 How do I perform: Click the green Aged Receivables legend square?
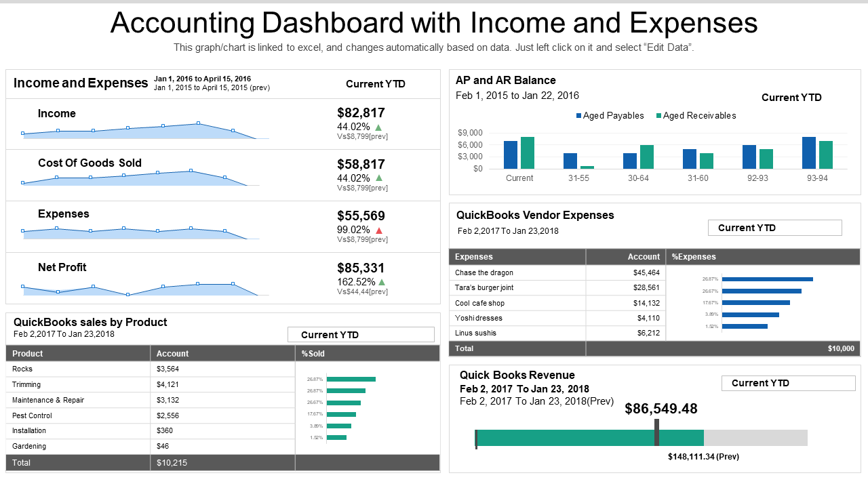pos(658,116)
